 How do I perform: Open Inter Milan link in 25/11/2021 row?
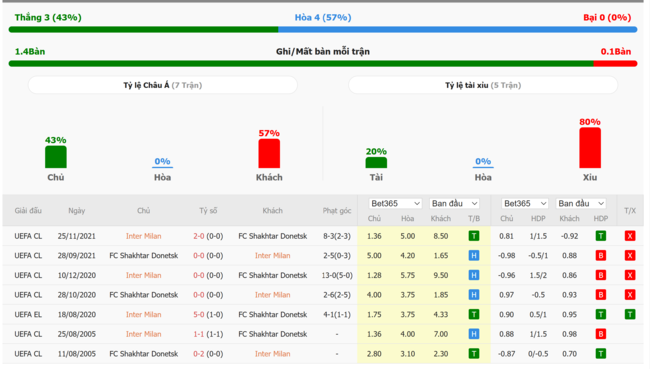pyautogui.click(x=143, y=236)
